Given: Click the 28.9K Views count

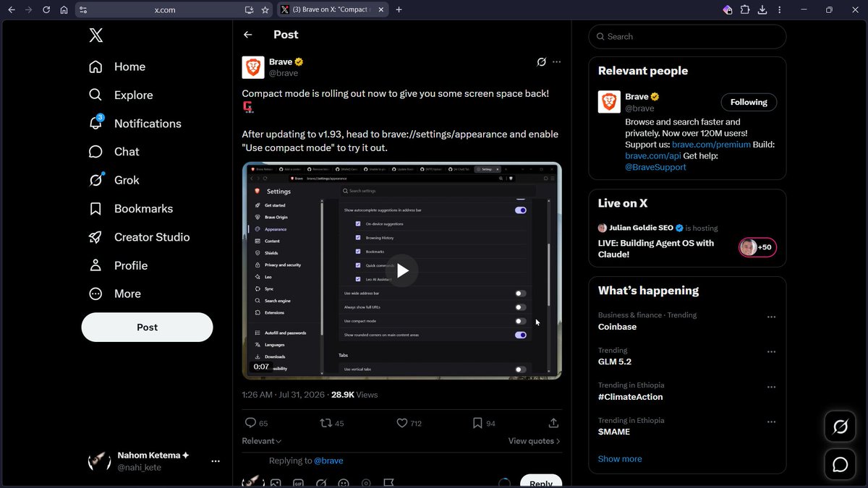Looking at the screenshot, I should [x=354, y=395].
